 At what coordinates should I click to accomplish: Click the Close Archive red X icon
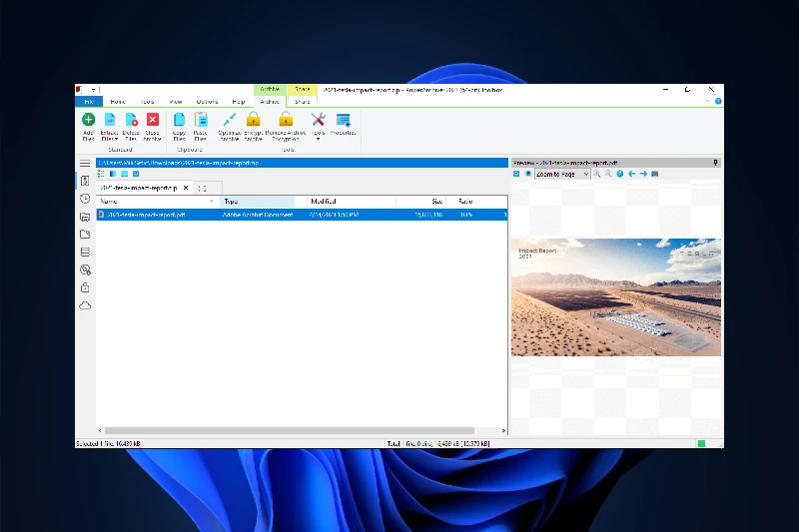coord(153,119)
